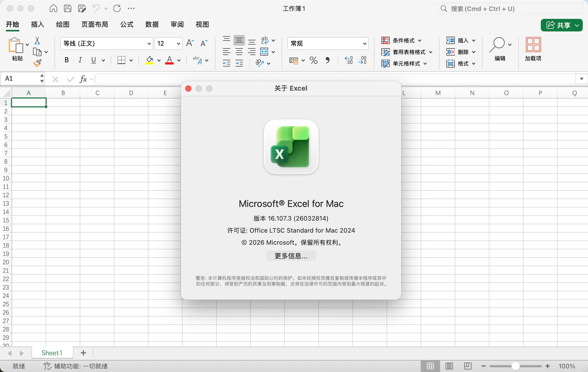The image size is (588, 372).
Task: Switch to the 公式 ribbon tab
Action: click(127, 25)
